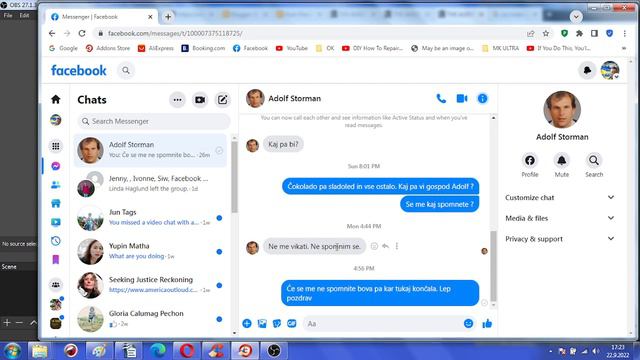The image size is (640, 360).
Task: Add a scene with OBS plus button
Action: 7,323
